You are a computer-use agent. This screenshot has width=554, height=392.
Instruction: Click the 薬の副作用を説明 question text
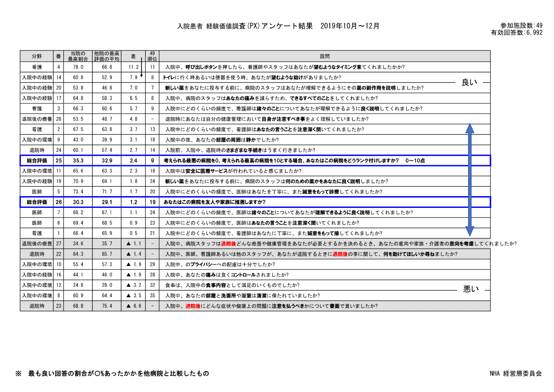tap(294, 88)
